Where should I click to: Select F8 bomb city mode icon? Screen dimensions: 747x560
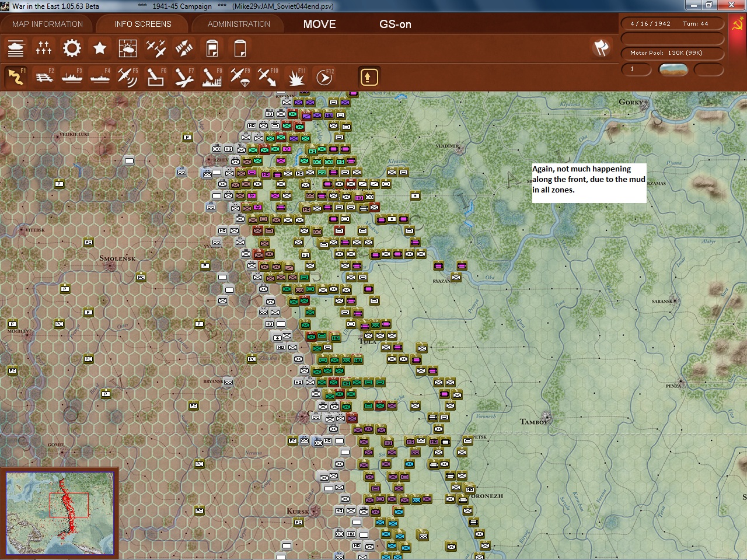(212, 77)
